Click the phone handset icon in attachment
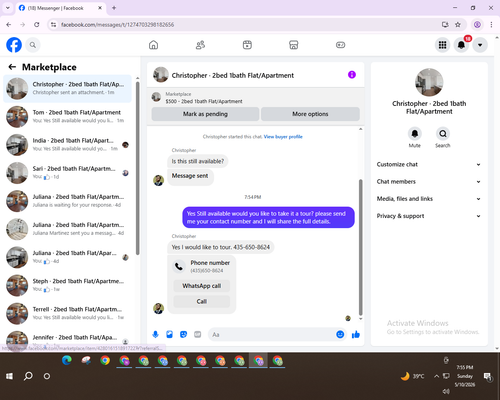This screenshot has height=400, width=500. (179, 266)
